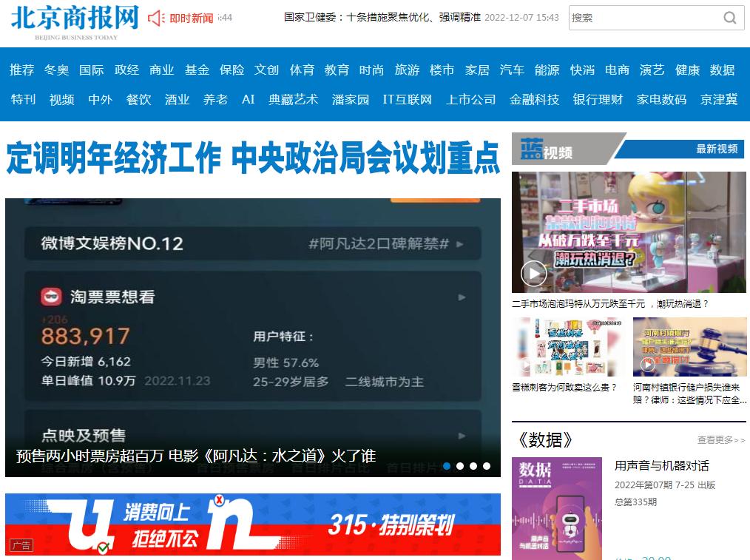
Task: Open the 京津冀 section
Action: point(719,99)
